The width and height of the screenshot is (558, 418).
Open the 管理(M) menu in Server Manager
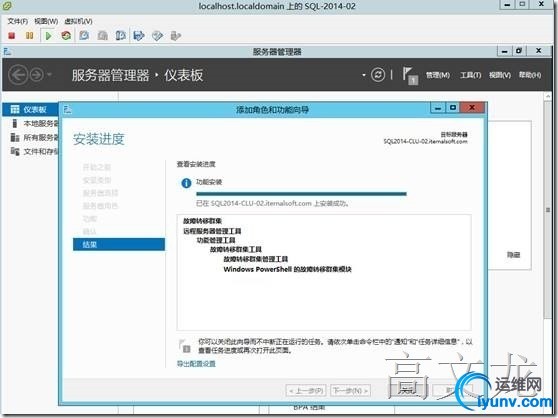[x=438, y=75]
